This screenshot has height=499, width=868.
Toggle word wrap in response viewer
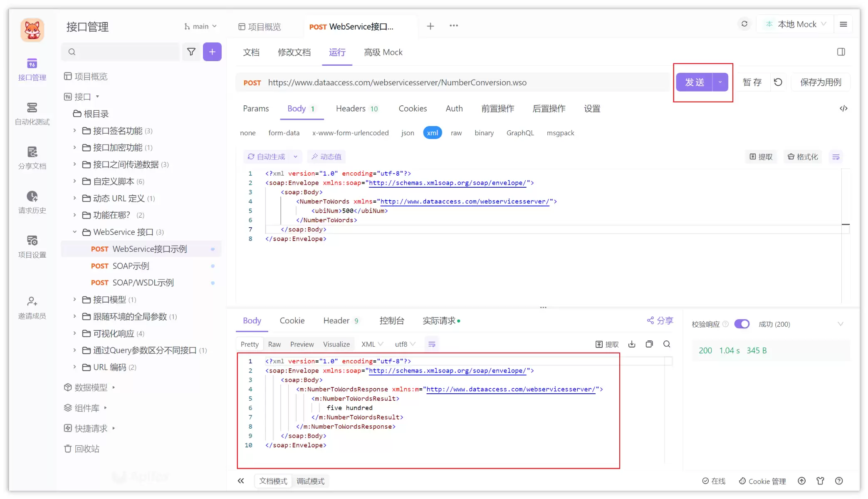click(432, 344)
